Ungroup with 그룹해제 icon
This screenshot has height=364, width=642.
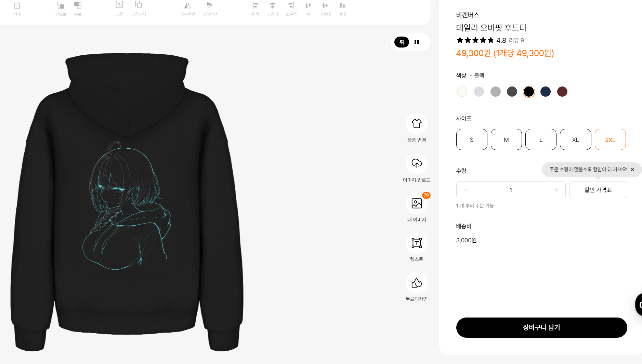click(139, 5)
